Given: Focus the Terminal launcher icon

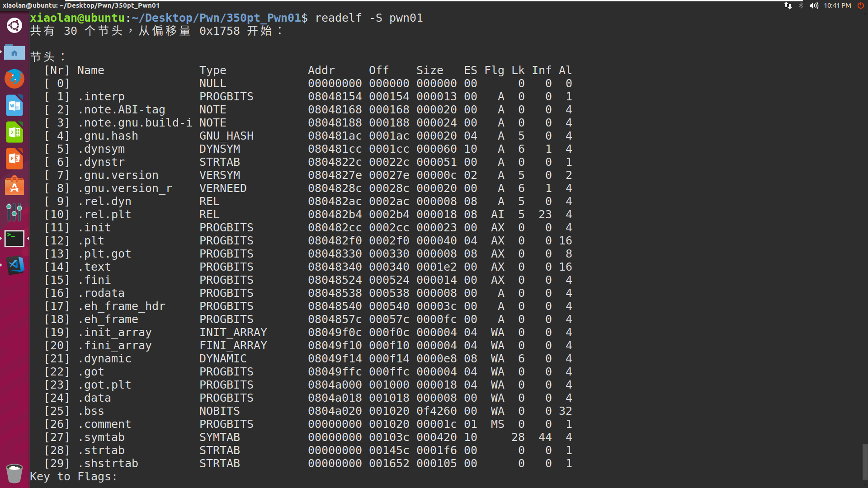Looking at the screenshot, I should 14,239.
